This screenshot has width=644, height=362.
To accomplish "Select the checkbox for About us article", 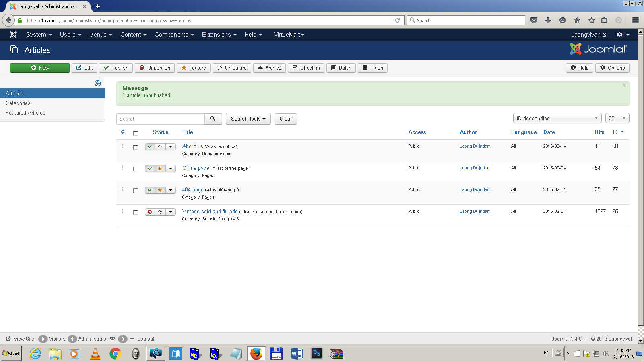I will point(136,147).
